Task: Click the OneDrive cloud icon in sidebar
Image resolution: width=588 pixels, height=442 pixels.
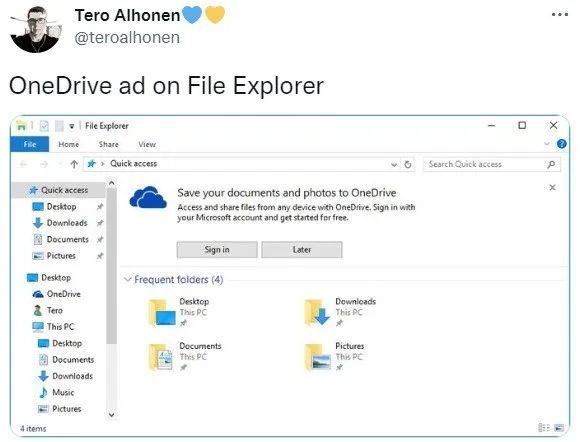Action: 38,294
